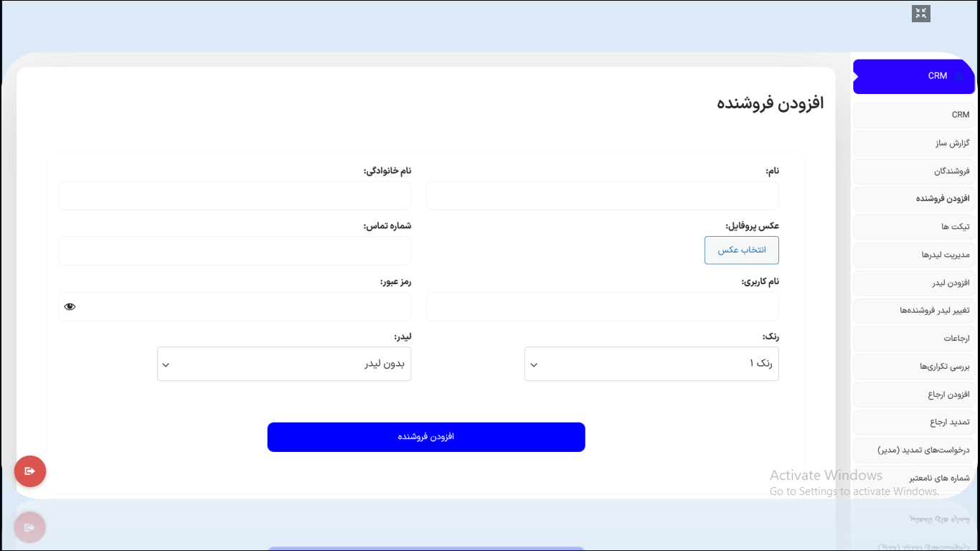This screenshot has width=980, height=551.
Task: Click the chevron arrow of the رنک select
Action: pyautogui.click(x=534, y=365)
